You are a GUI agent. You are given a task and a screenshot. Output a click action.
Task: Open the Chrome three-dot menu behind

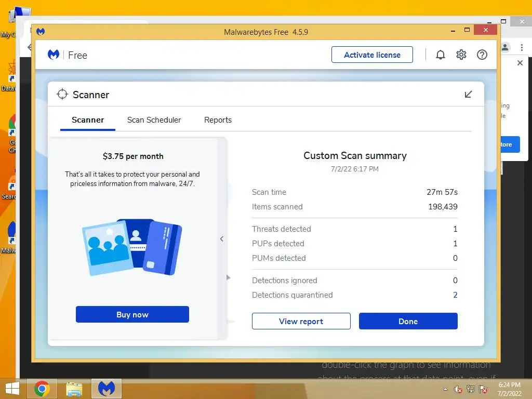click(x=522, y=47)
